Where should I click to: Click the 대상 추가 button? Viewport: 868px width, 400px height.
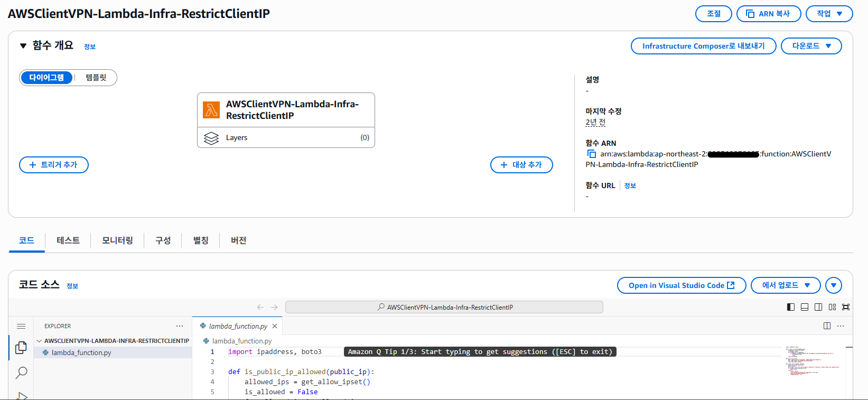521,165
